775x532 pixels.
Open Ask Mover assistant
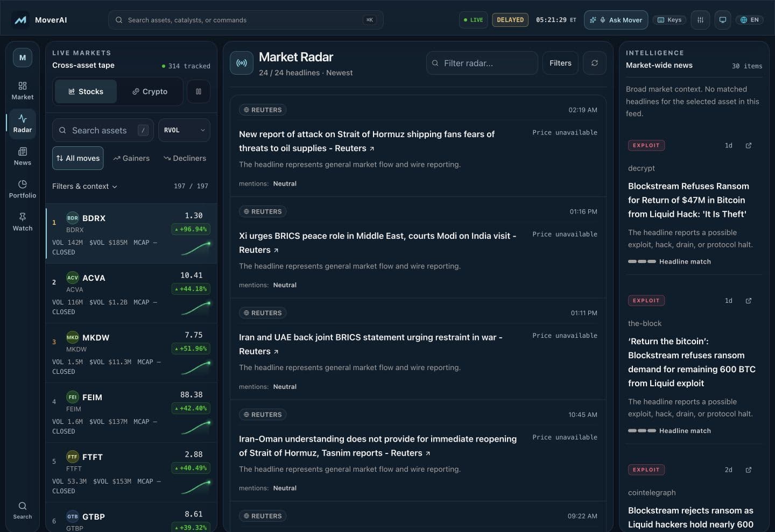coord(616,20)
